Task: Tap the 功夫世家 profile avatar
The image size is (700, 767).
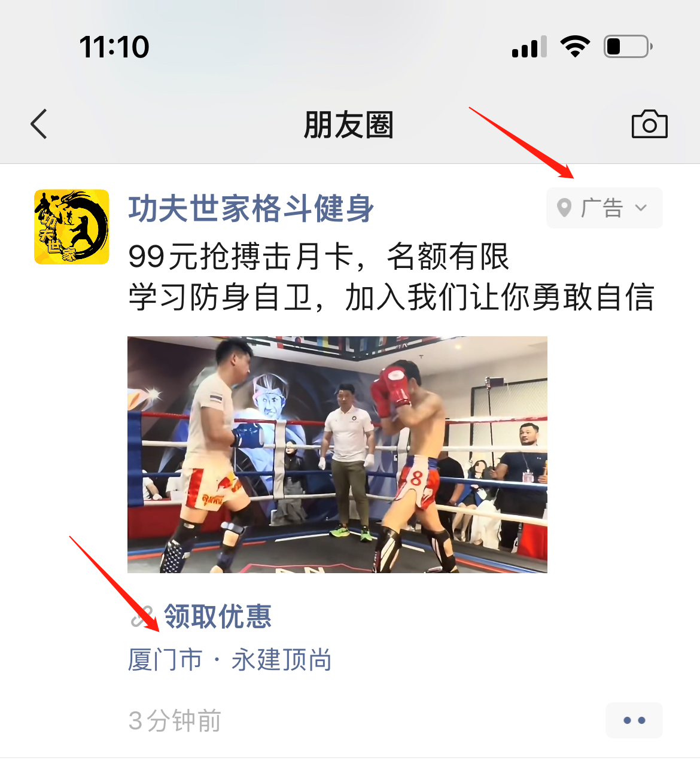Action: (x=72, y=227)
